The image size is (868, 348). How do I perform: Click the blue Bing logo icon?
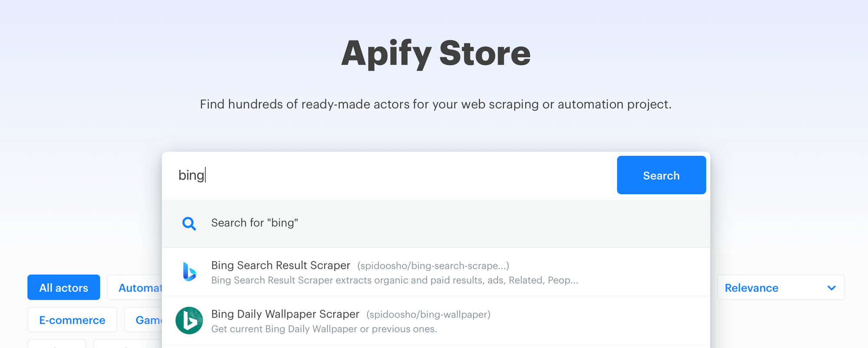point(189,272)
